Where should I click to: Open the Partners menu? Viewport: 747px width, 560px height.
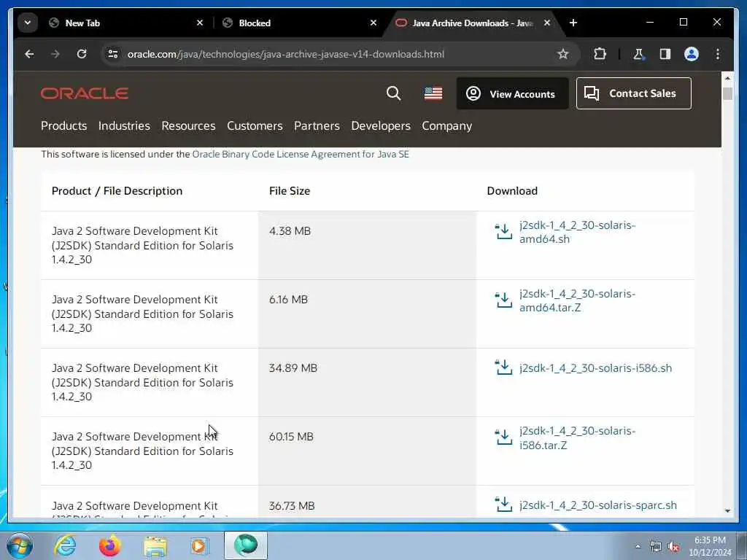(x=317, y=125)
